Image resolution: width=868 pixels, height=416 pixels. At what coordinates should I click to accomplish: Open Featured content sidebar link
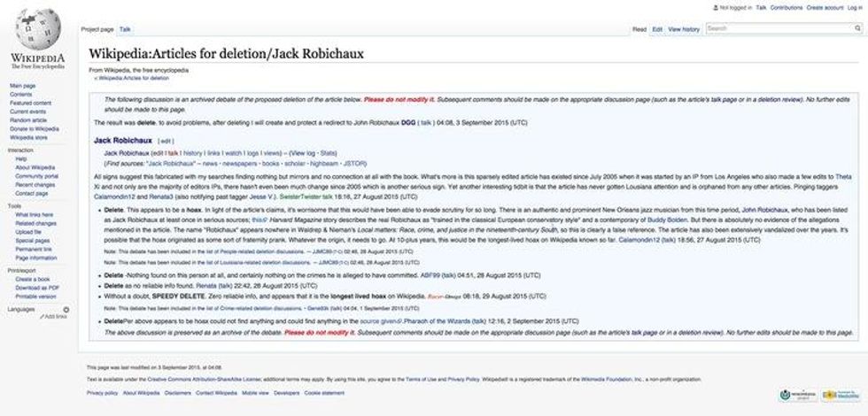pyautogui.click(x=30, y=103)
